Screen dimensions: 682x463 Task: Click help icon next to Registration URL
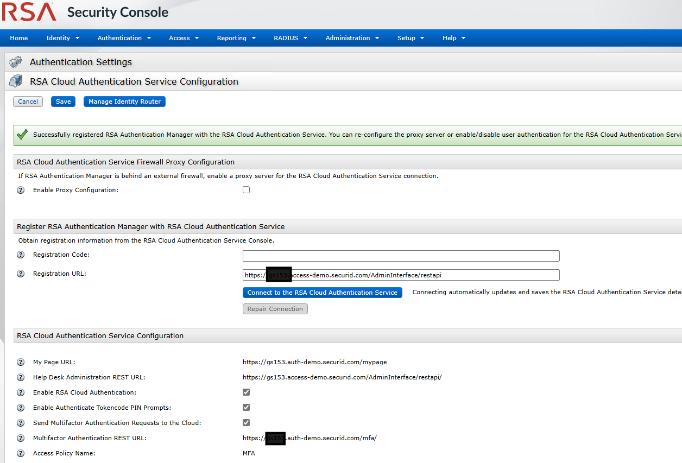coord(20,274)
